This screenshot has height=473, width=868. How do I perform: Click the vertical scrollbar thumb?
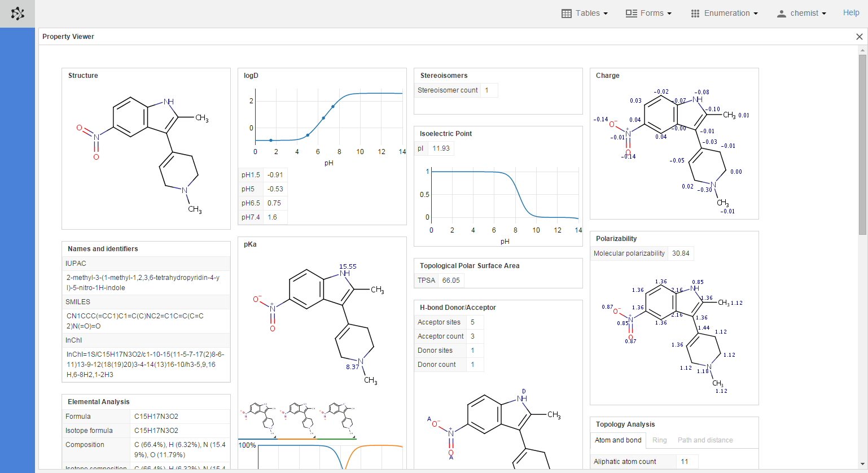pos(862,144)
